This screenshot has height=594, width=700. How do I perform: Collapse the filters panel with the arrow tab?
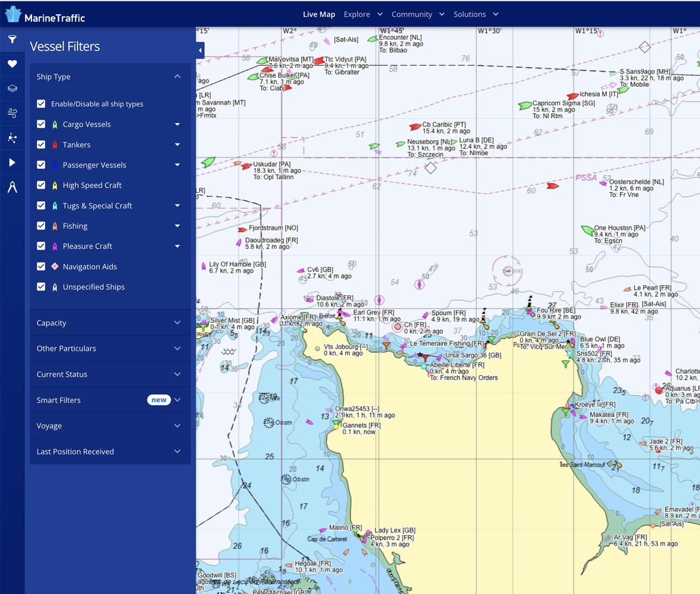point(200,51)
